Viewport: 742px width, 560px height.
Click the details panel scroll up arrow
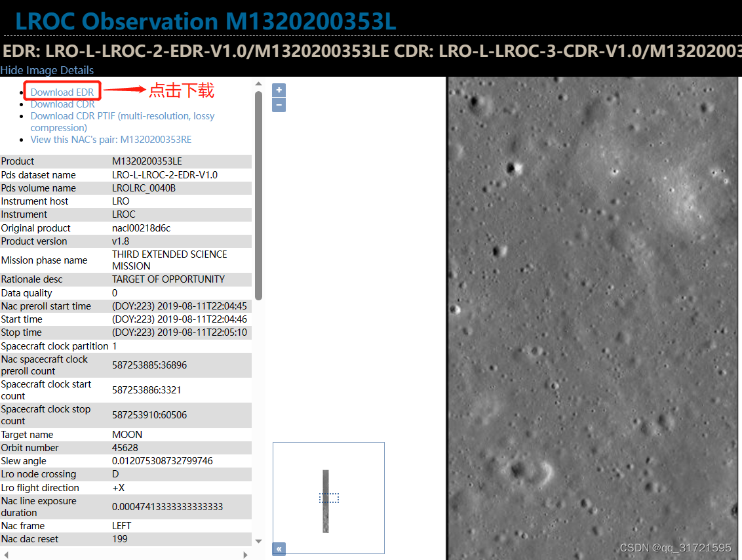[258, 84]
